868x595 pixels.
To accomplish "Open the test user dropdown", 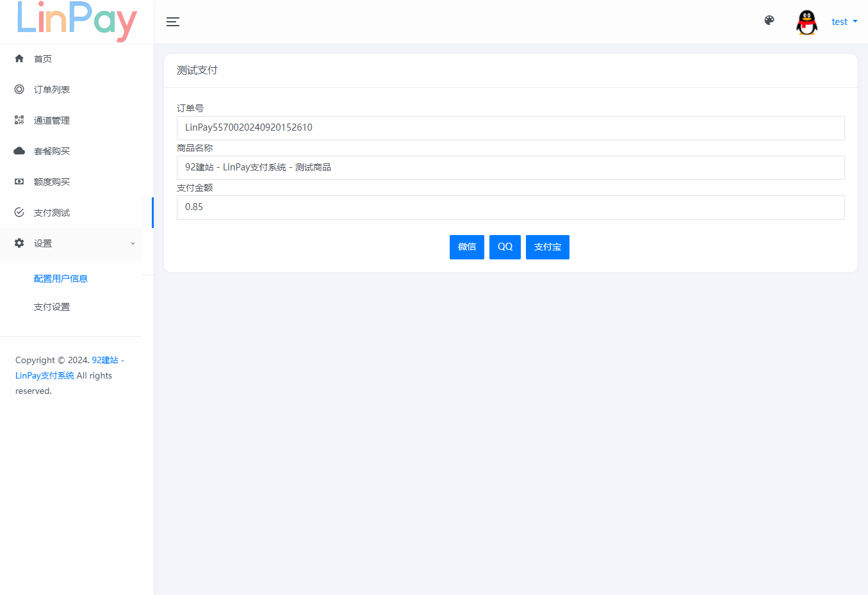I will click(844, 22).
